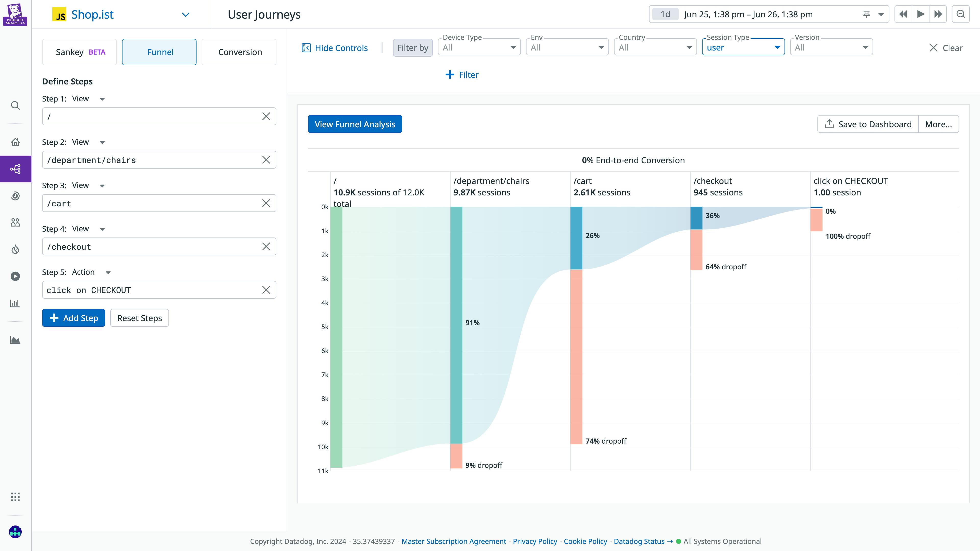Image resolution: width=980 pixels, height=551 pixels.
Task: Open the apps grid icon at sidebar bottom
Action: tap(15, 497)
